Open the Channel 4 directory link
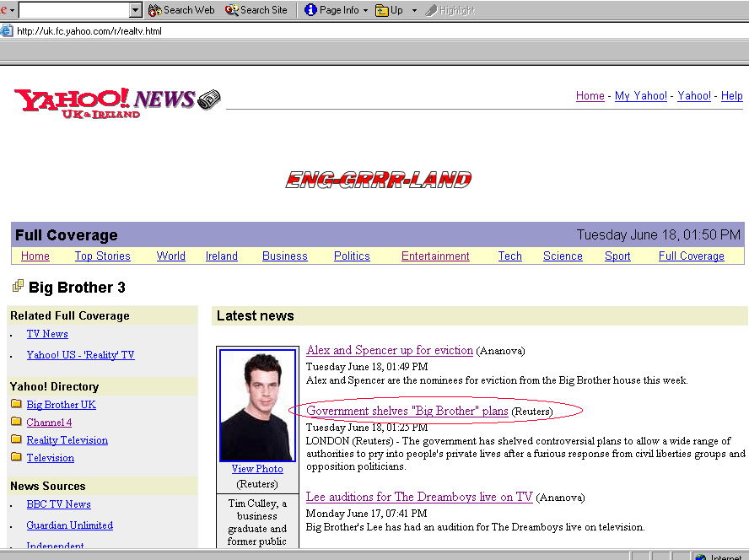The image size is (749, 560). tap(49, 423)
